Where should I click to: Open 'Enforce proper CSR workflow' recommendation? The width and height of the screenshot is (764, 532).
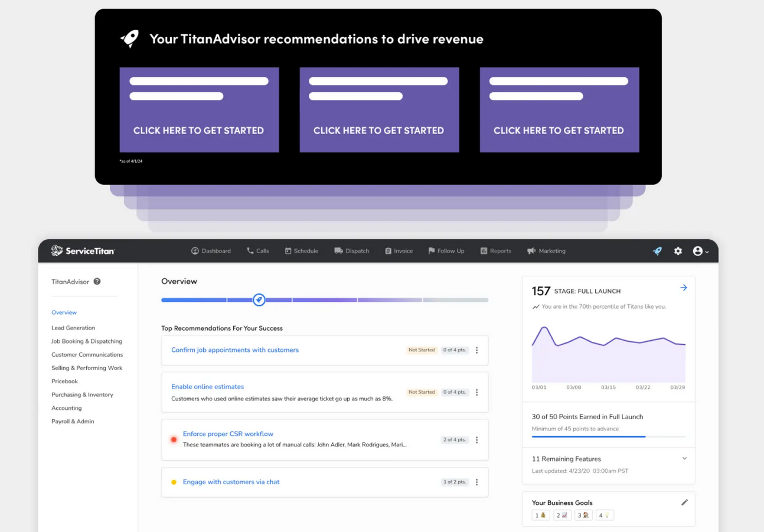tap(228, 434)
